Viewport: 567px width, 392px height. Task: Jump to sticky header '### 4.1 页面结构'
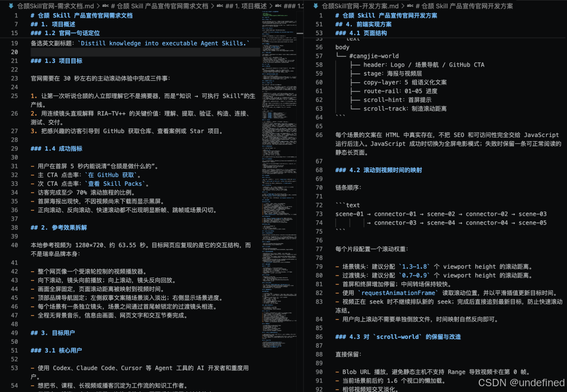point(361,33)
